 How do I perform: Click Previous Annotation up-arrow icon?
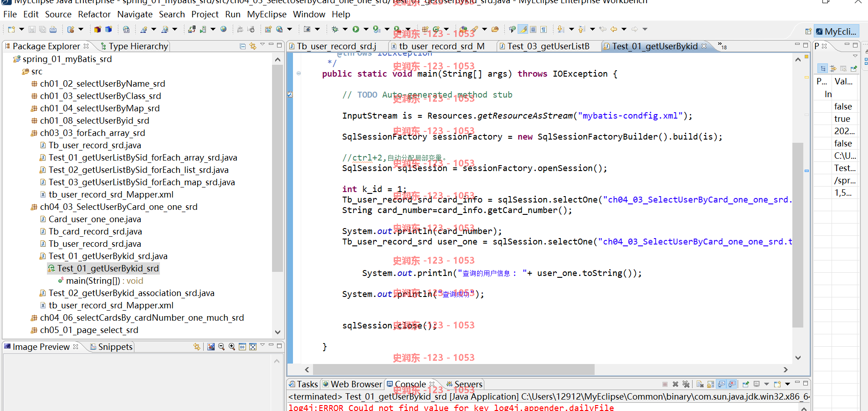581,29
